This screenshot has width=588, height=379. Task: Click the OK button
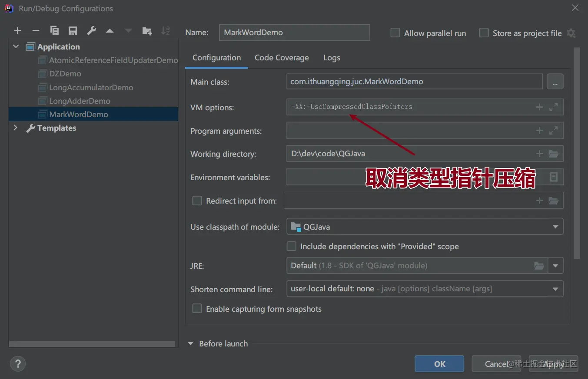point(439,364)
